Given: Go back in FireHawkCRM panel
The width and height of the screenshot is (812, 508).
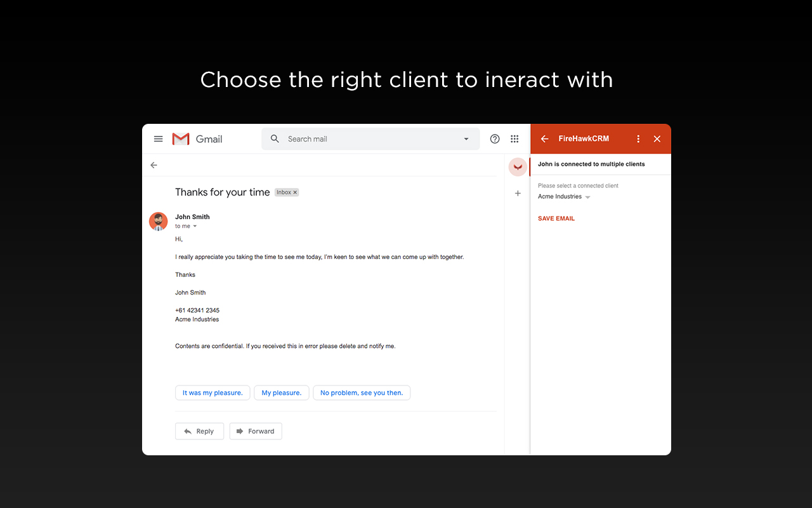Looking at the screenshot, I should (544, 139).
